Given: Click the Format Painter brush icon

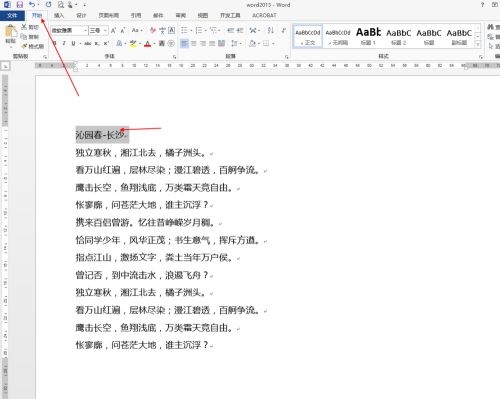Looking at the screenshot, I should click(x=24, y=46).
